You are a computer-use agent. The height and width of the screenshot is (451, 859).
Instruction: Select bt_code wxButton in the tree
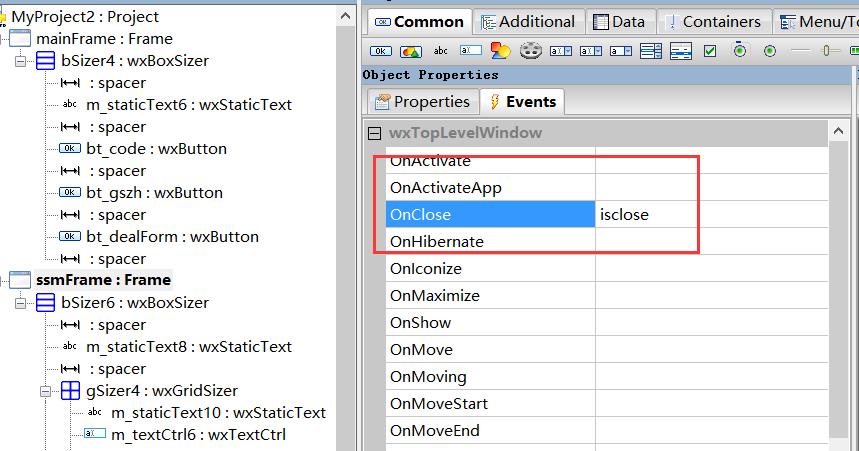pyautogui.click(x=156, y=149)
